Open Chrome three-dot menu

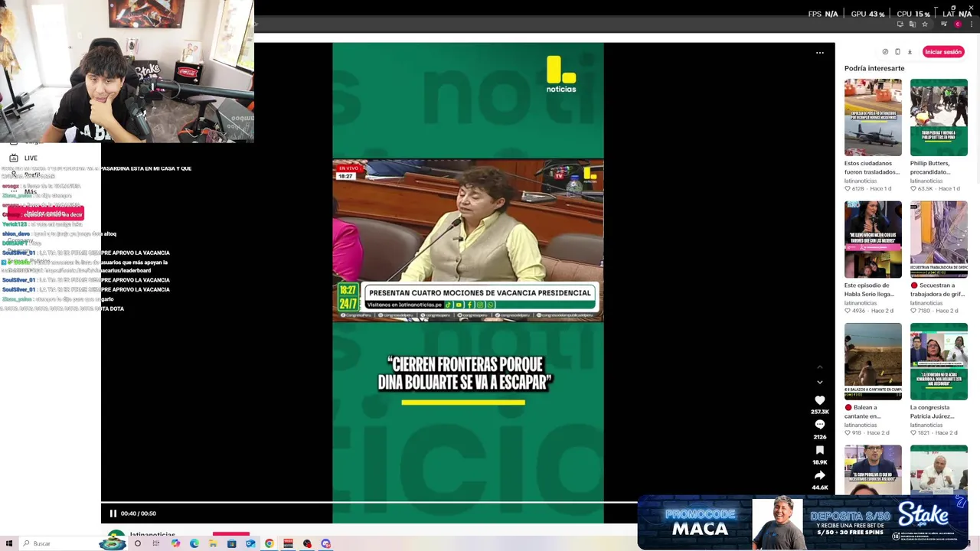(x=972, y=24)
